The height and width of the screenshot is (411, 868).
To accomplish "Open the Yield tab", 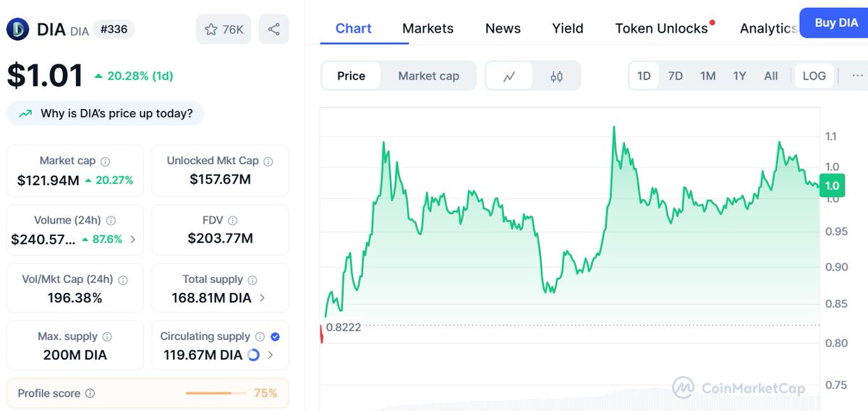I will coord(568,29).
